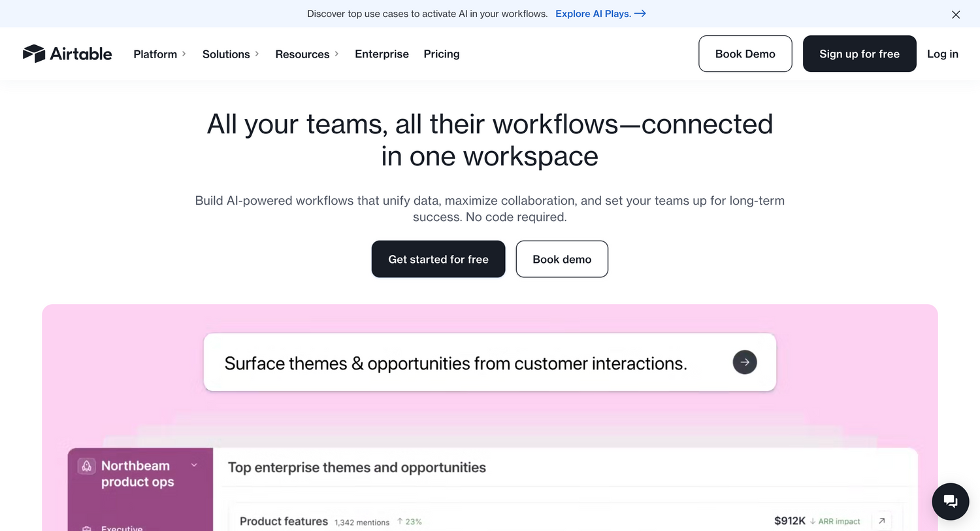The height and width of the screenshot is (531, 980).
Task: Click the arrow button in the prompt box
Action: coord(744,362)
